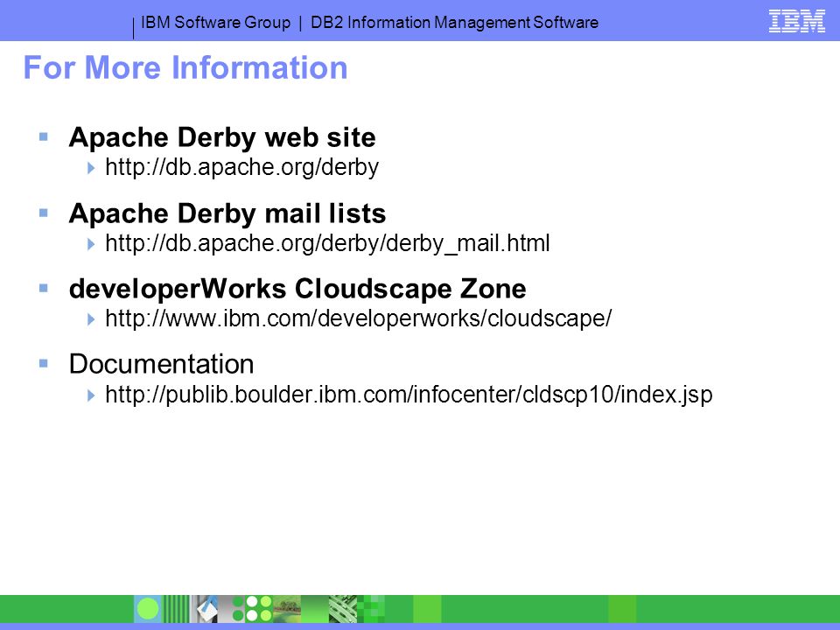Select the 'Apache Derby web site' heading
Image resolution: width=840 pixels, height=630 pixels.
pos(222,137)
